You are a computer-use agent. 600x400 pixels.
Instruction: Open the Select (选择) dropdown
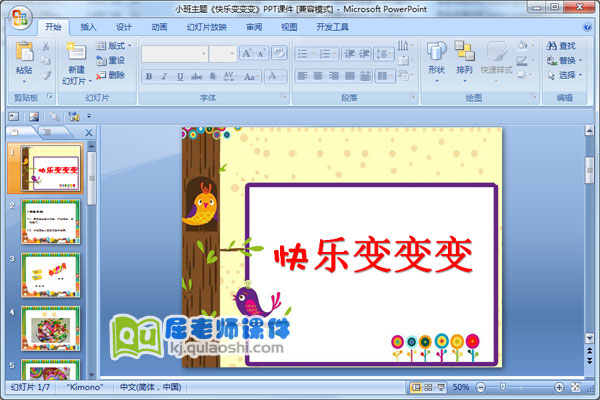[x=564, y=75]
